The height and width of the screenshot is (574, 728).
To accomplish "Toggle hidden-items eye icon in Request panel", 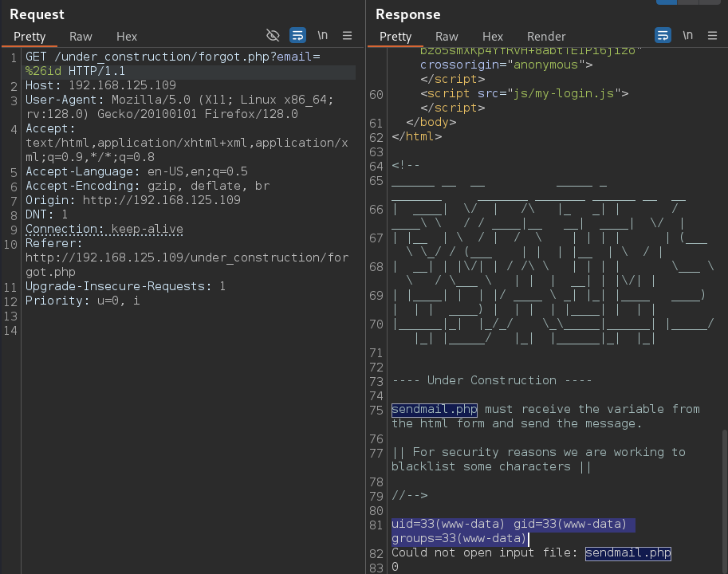I will pyautogui.click(x=273, y=35).
